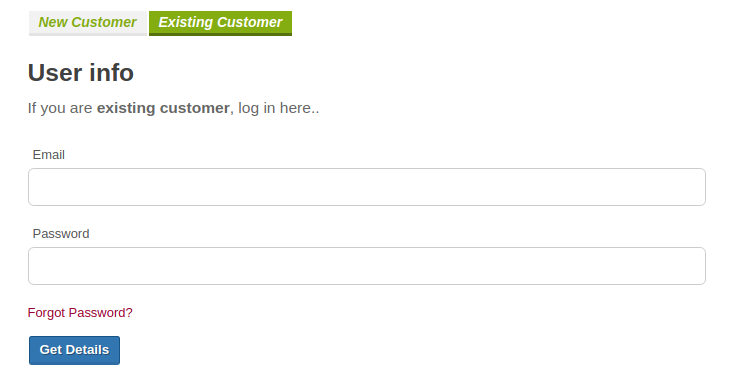Click the word 'If you are' in the intro text
The image size is (734, 371).
[x=60, y=108]
